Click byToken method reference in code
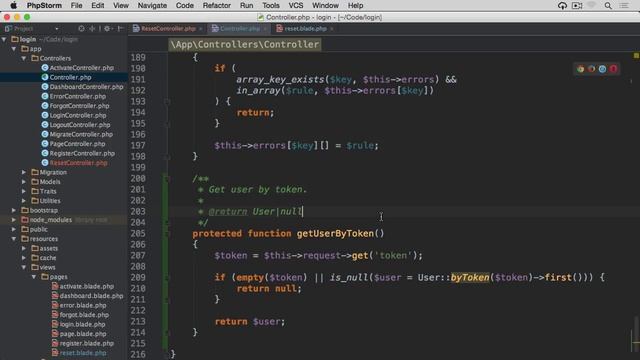Viewport: 640px width, 360px height. [469, 278]
